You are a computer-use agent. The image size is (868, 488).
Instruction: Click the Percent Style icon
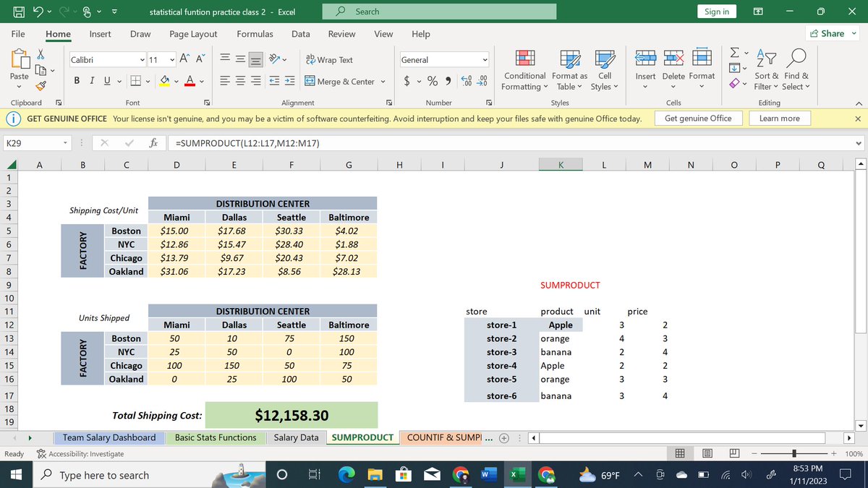(x=433, y=82)
